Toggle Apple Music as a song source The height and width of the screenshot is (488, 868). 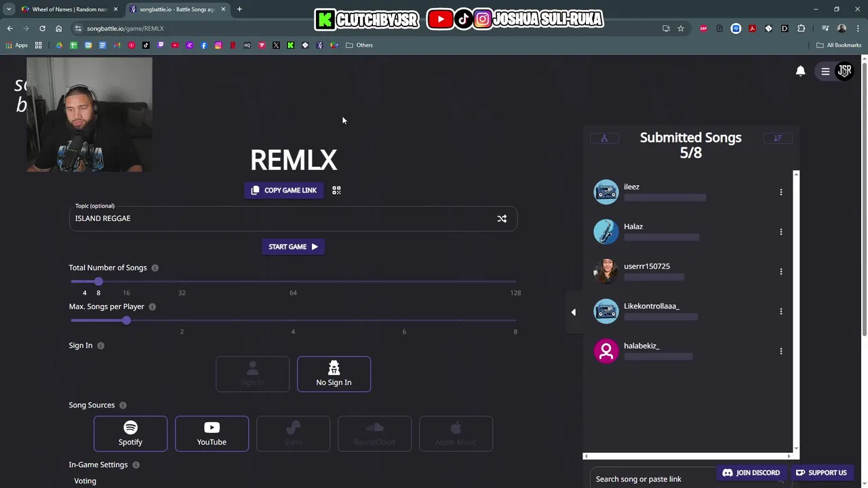coord(456,434)
